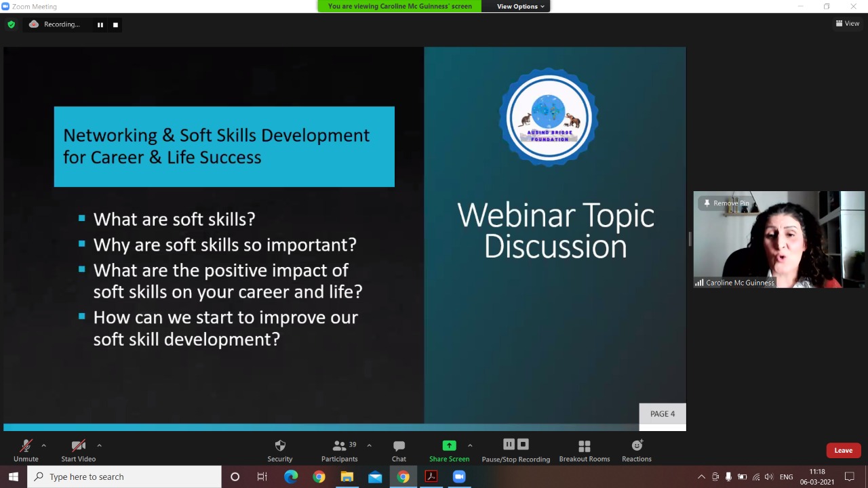Expand audio options arrow beside Unmute
This screenshot has height=488, width=868.
[44, 445]
